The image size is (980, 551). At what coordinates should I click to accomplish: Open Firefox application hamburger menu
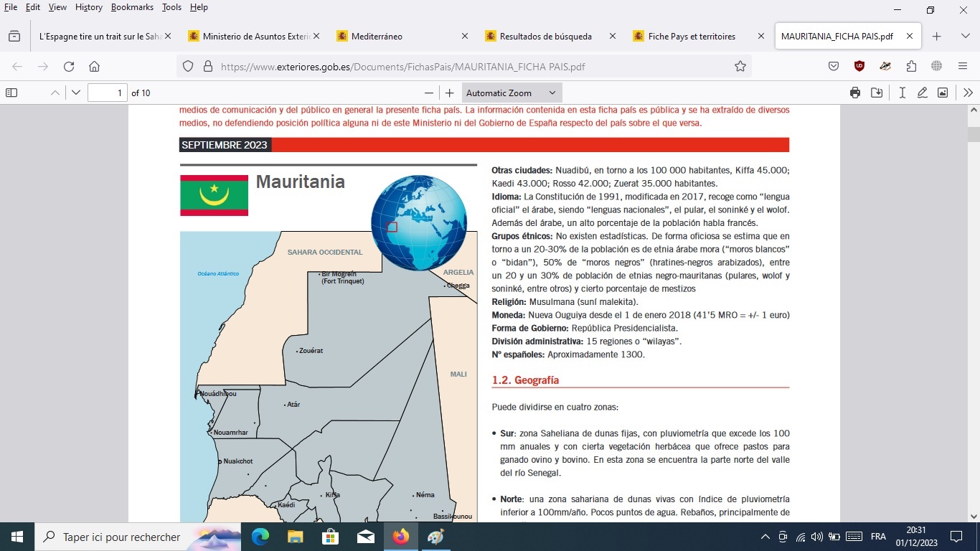[963, 66]
